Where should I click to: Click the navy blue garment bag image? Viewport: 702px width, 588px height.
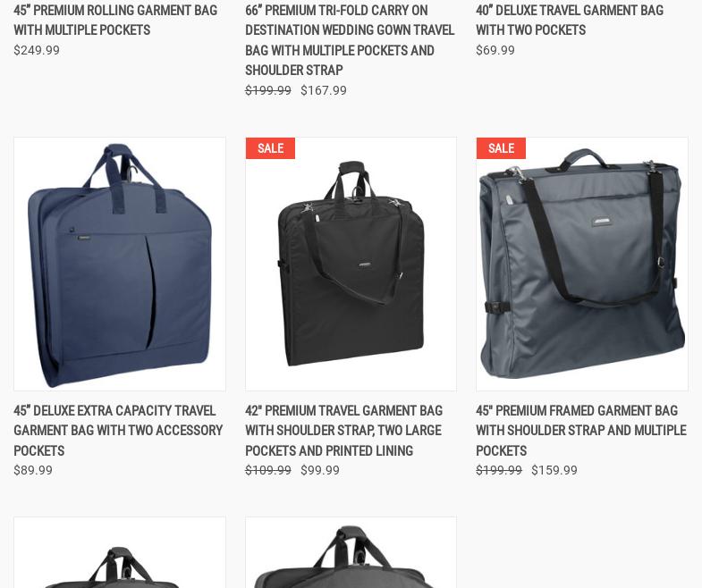120,264
